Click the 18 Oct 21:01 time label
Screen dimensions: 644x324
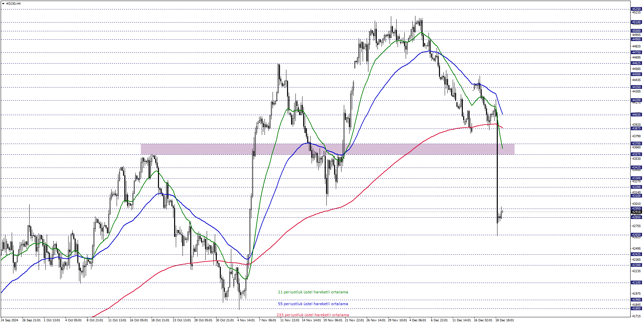(x=160, y=320)
